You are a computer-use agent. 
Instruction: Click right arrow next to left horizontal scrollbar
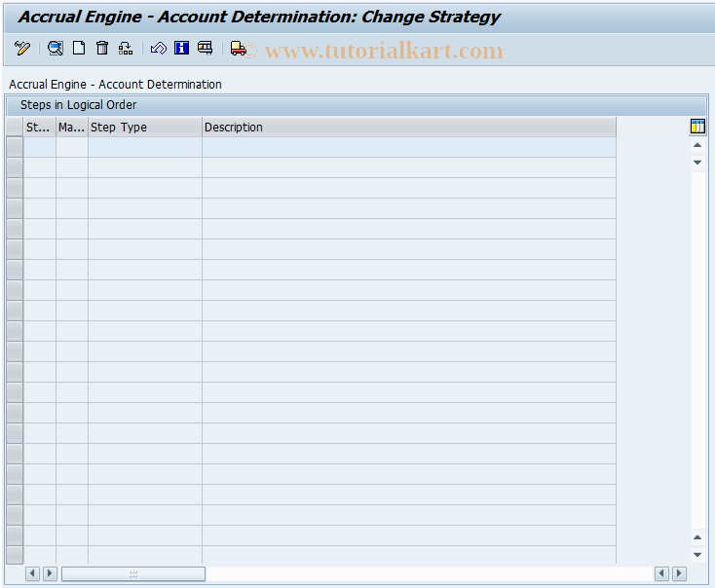click(x=50, y=573)
